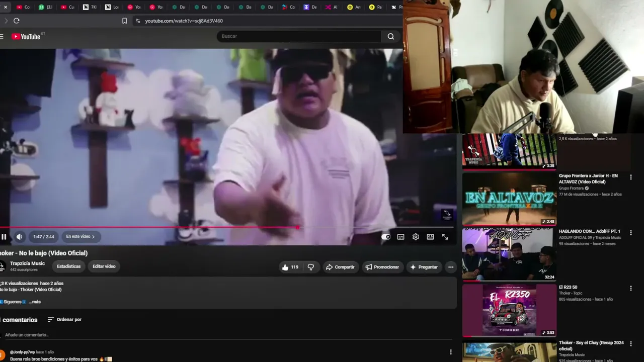
Task: Switch to the green '(33' browser tab
Action: point(44,7)
